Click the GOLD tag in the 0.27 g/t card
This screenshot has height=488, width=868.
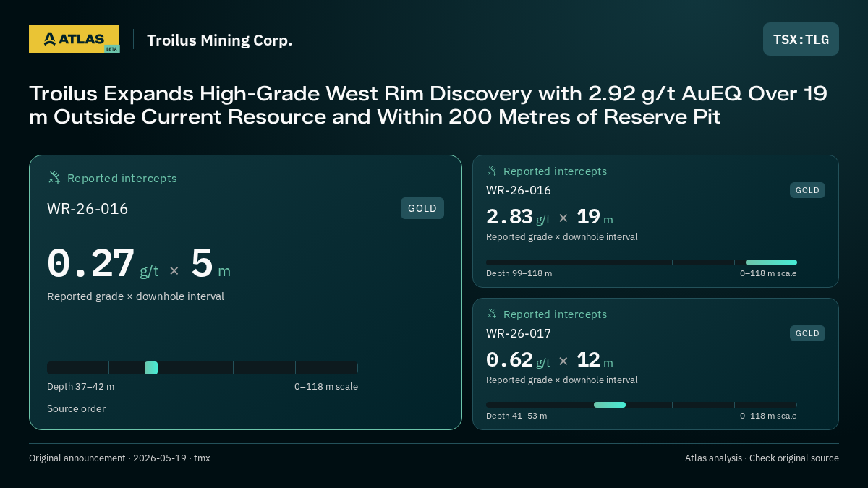click(422, 208)
